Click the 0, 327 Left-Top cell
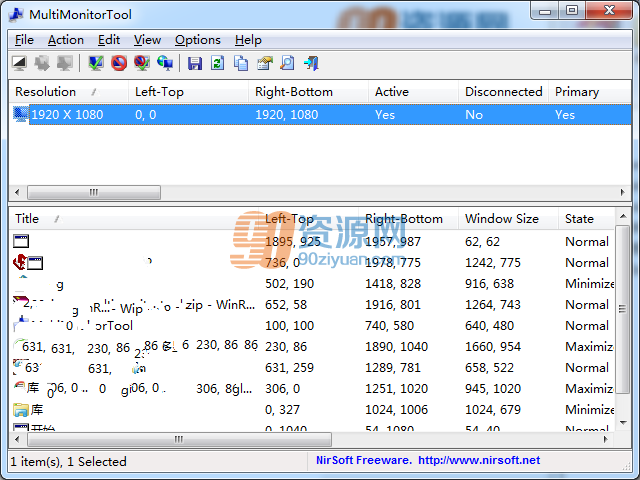This screenshot has height=480, width=640. click(282, 410)
